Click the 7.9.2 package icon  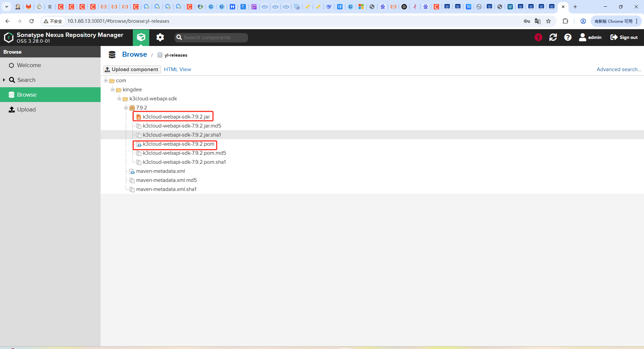[x=132, y=108]
